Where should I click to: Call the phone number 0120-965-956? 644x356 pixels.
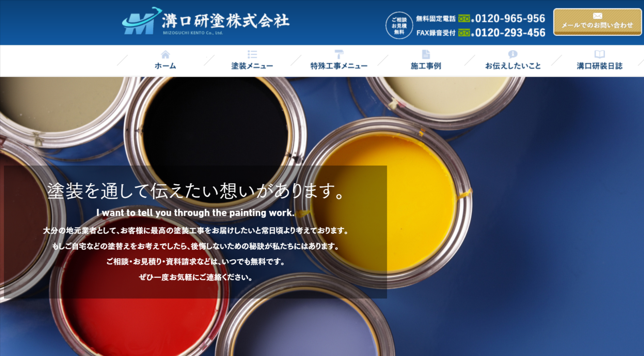[x=510, y=18]
